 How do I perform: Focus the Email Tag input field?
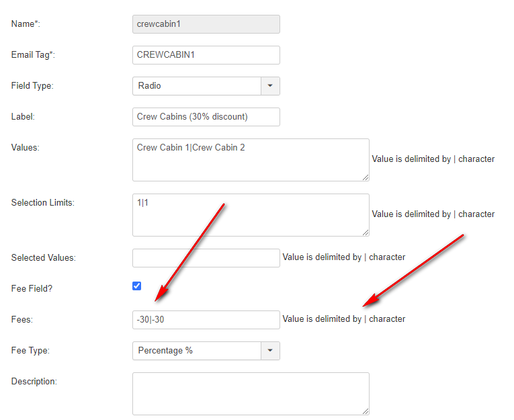click(x=206, y=55)
